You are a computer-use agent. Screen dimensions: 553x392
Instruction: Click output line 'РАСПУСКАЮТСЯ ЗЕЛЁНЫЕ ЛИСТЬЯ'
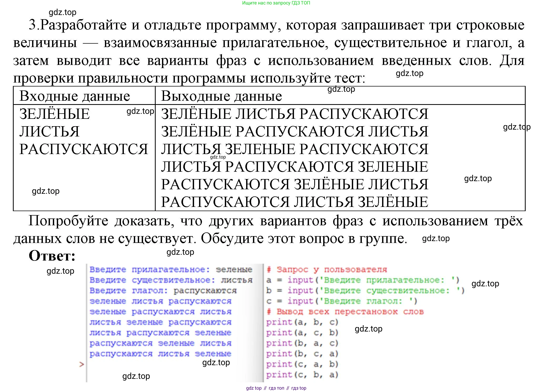coord(295,184)
